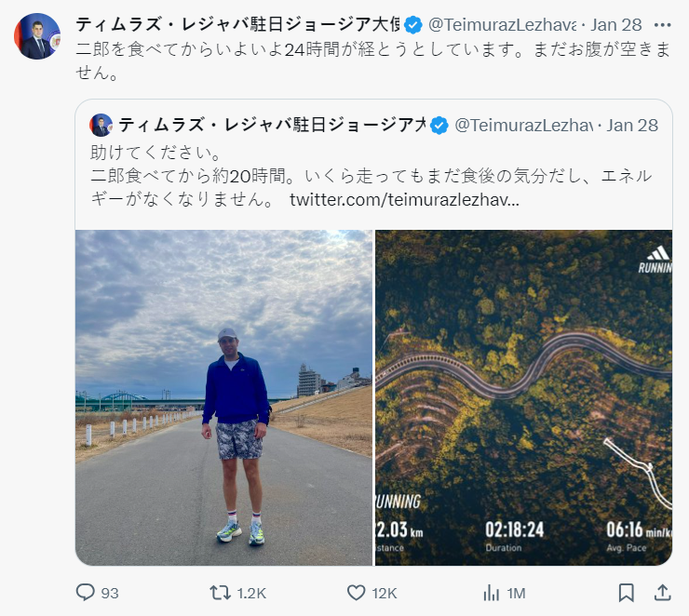Click the quoted tweet's author display name

[272, 126]
